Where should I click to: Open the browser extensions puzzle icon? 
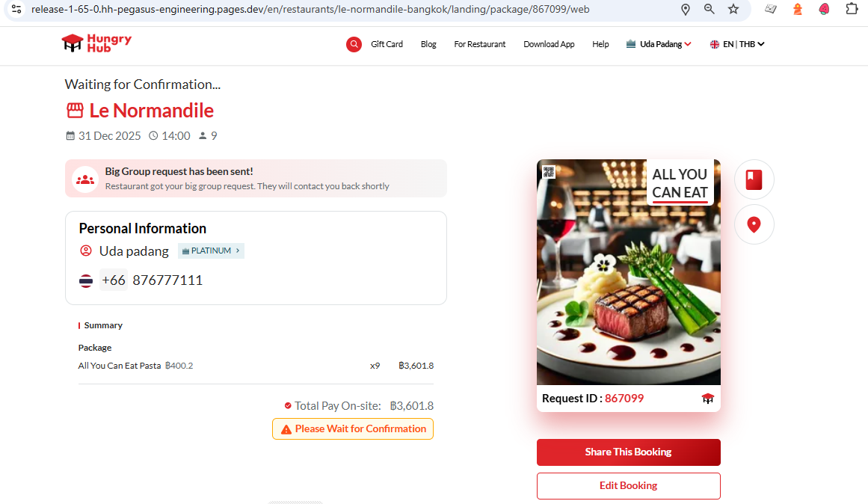[852, 9]
